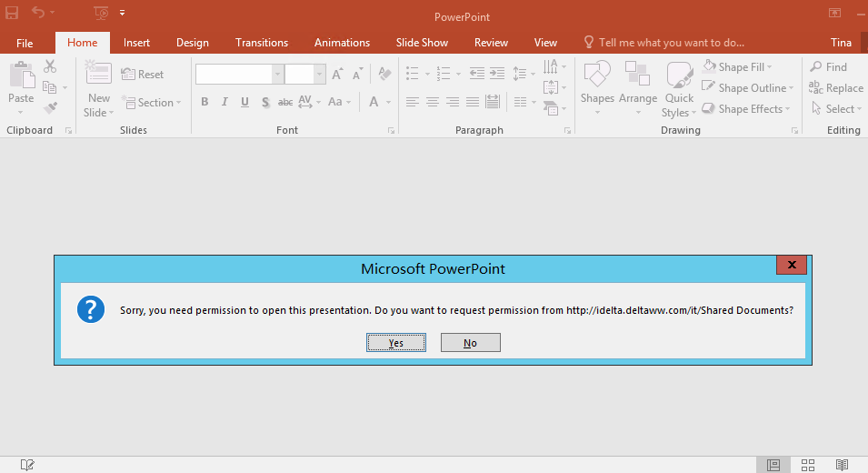The image size is (868, 473).
Task: Click the Save icon in quick access toolbar
Action: coord(12,12)
